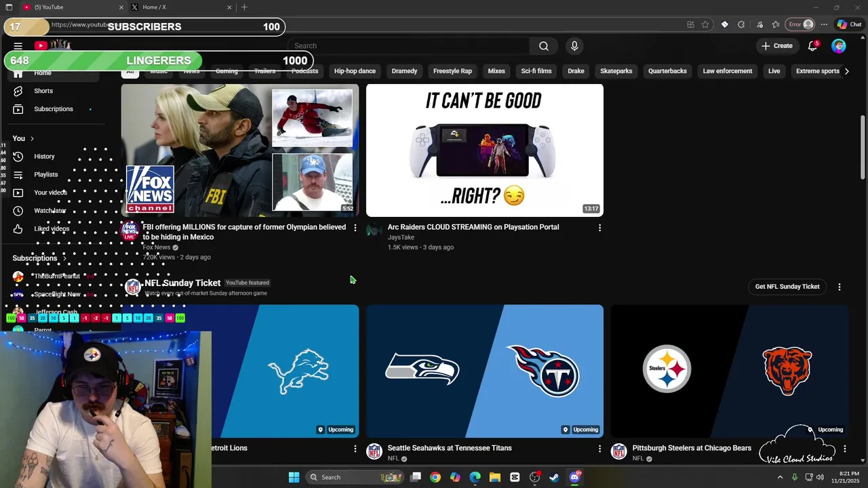Open YouTube notifications bell
The height and width of the screenshot is (488, 868).
tap(812, 46)
